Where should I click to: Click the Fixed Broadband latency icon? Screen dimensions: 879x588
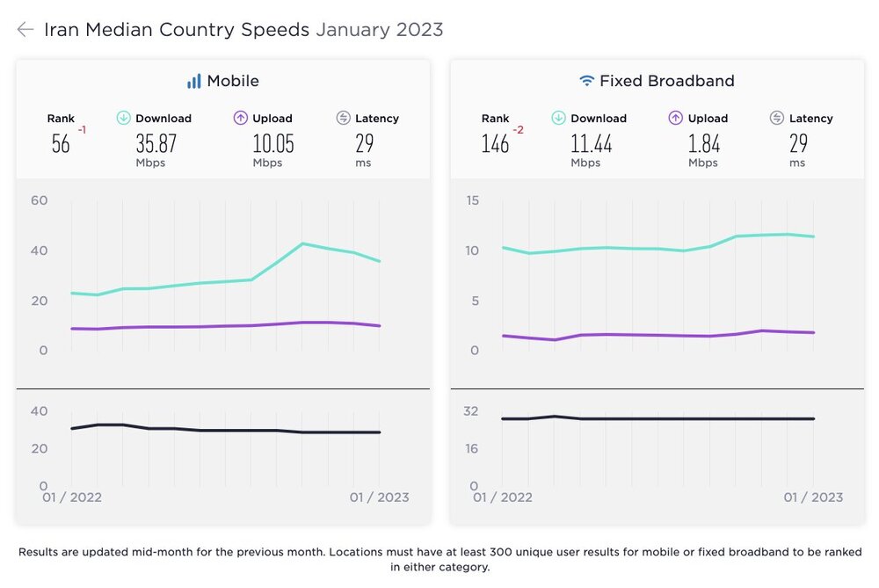pyautogui.click(x=777, y=118)
